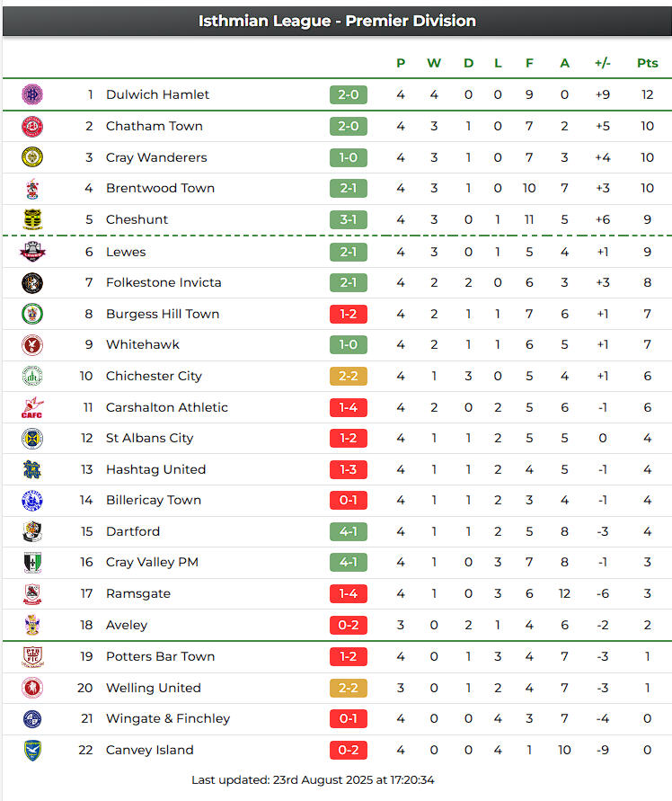Click Chichester City's 2-2 draw badge
The image size is (672, 801).
coord(348,376)
